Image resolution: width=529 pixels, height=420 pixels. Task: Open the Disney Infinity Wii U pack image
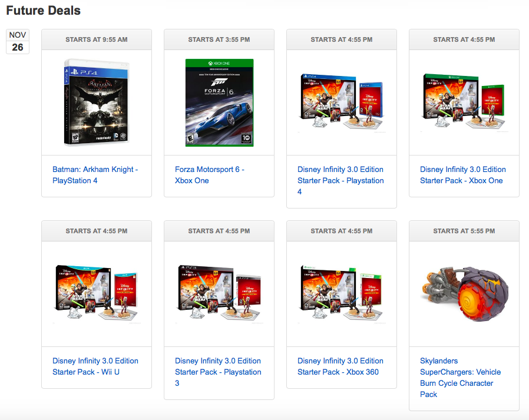click(97, 294)
